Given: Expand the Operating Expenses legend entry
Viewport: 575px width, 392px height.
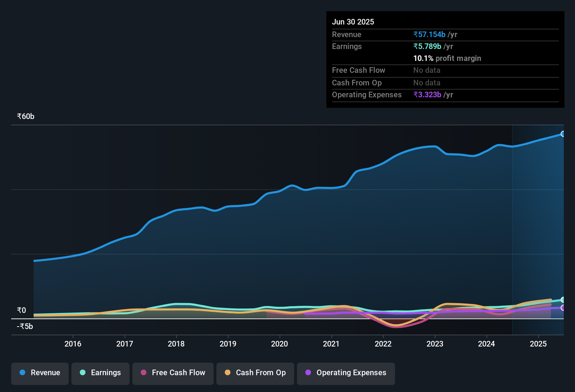Looking at the screenshot, I should click(346, 373).
